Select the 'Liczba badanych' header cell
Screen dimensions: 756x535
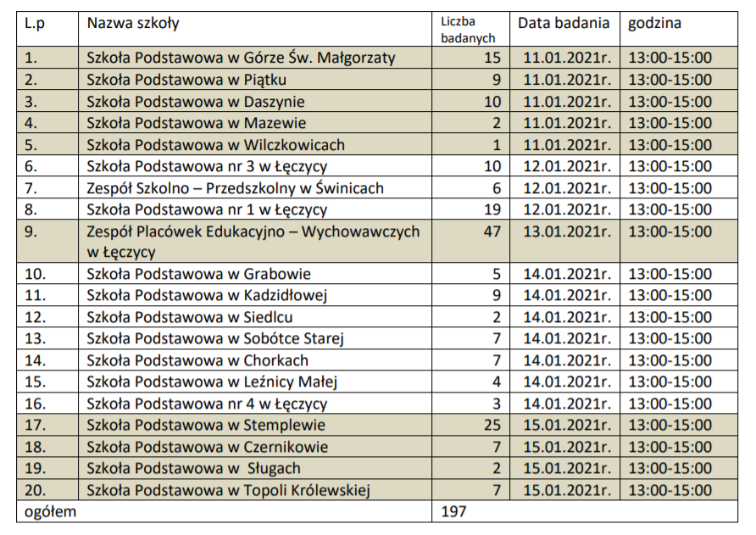coord(468,30)
